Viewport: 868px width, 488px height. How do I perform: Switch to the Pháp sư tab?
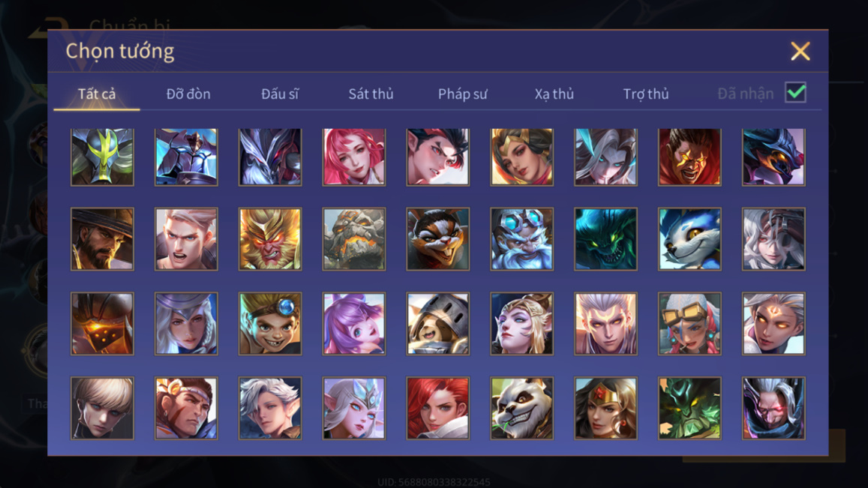[x=463, y=94]
